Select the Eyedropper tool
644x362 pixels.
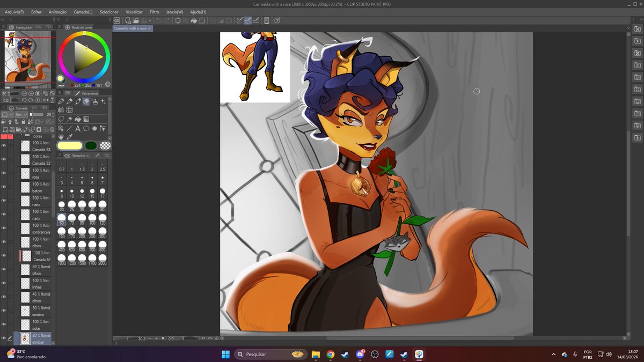click(69, 137)
